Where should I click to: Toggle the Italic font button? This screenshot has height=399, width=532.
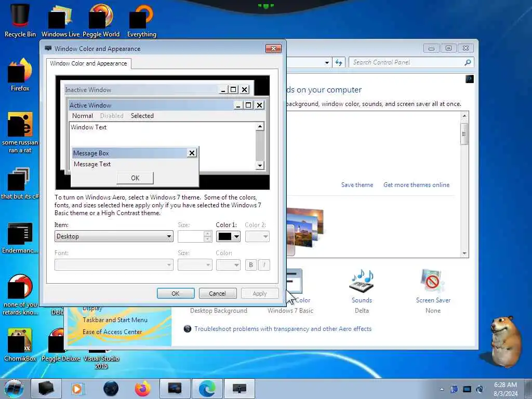point(264,264)
